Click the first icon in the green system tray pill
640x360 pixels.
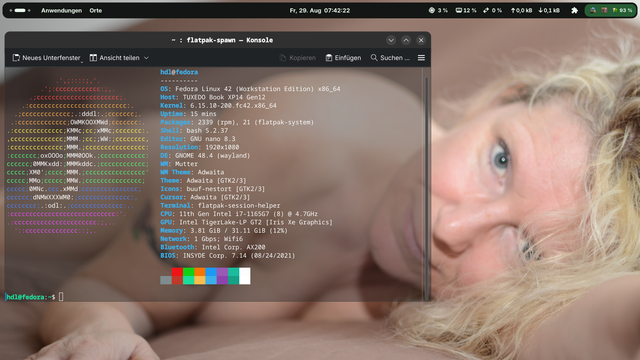click(593, 11)
